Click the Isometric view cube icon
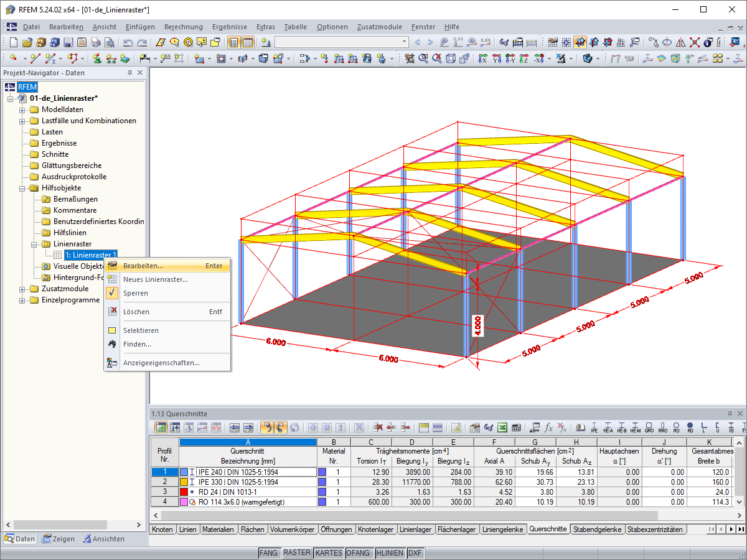Viewport: 747px width, 560px height. pos(450,58)
